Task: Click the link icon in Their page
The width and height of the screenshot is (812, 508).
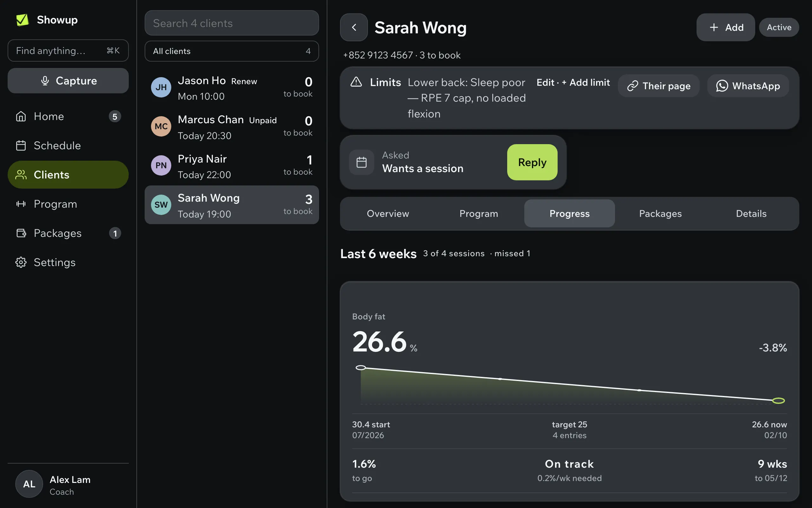Action: (x=632, y=86)
